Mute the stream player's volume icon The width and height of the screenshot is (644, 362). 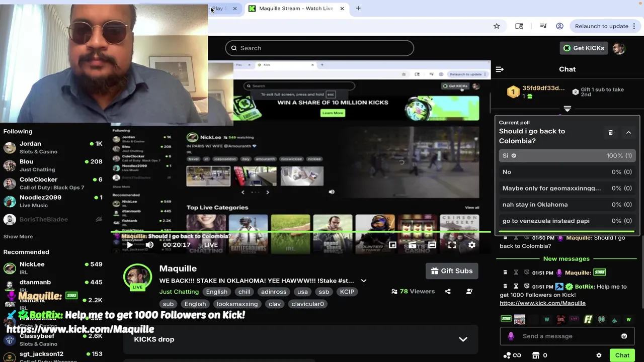[149, 245]
